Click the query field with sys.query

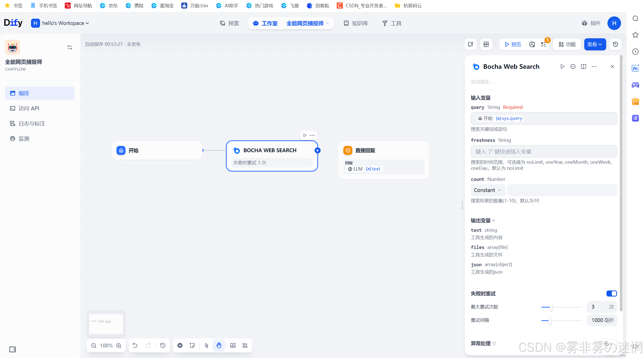pyautogui.click(x=544, y=118)
